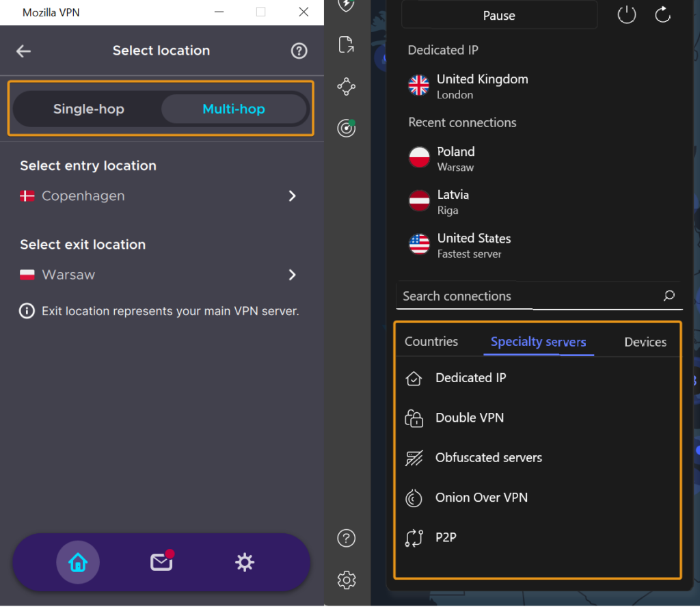Switch to Single-hop mode

click(x=88, y=109)
